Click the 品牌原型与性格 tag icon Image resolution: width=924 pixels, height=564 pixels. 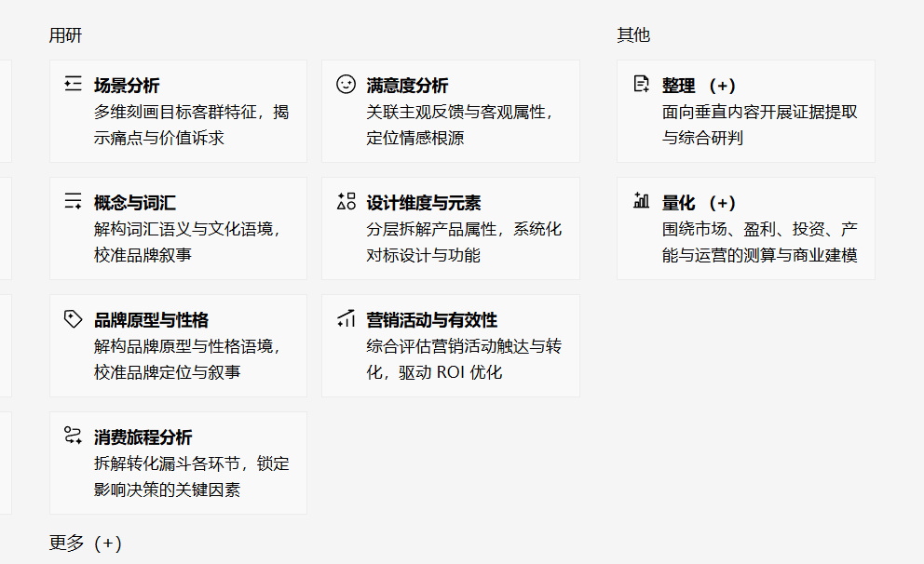(73, 319)
